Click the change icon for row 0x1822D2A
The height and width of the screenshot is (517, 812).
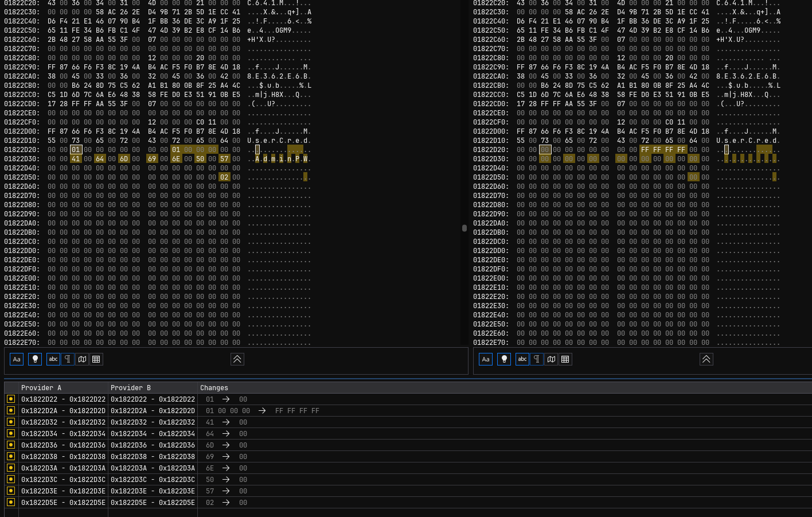point(11,410)
